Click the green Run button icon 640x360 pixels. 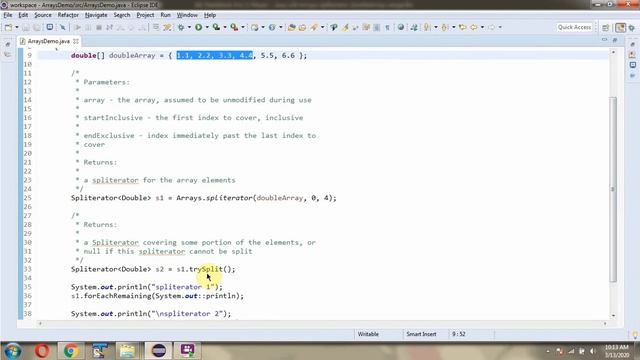coord(199,27)
